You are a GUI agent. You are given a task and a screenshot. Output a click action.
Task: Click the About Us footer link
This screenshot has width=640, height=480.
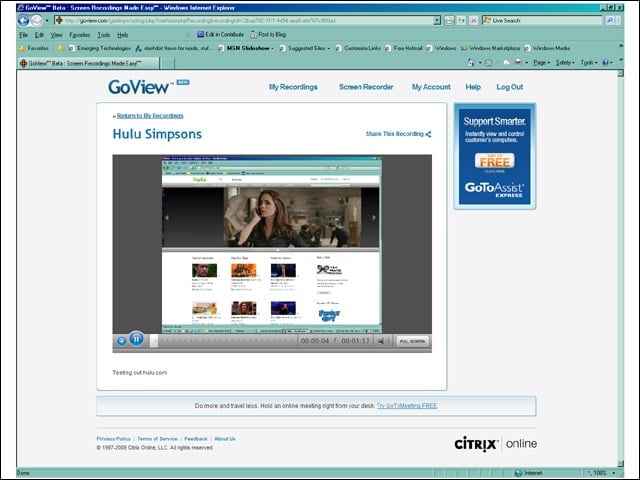click(225, 439)
